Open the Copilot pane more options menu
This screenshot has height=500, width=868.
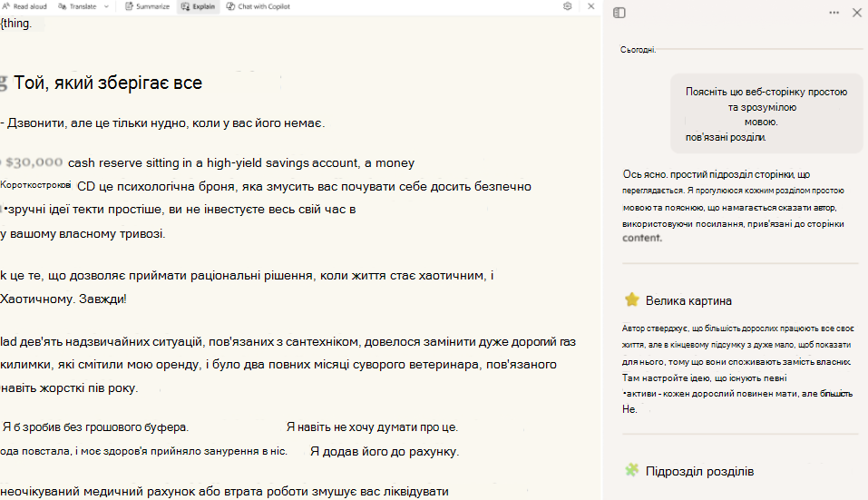[834, 13]
